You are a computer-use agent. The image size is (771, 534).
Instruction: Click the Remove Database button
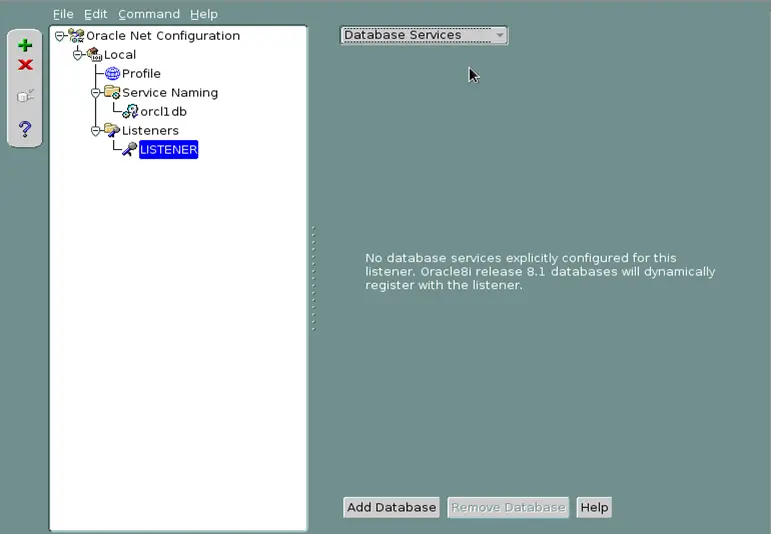click(x=508, y=507)
